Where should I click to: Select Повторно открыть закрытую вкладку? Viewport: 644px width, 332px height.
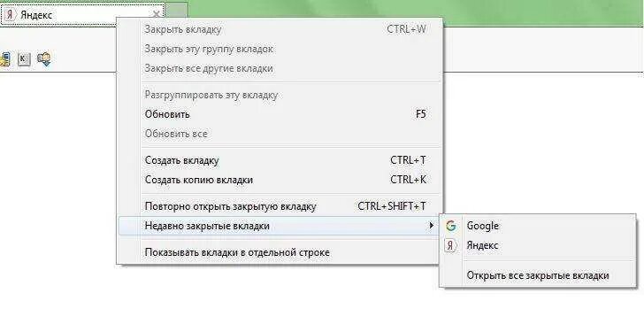pos(280,206)
